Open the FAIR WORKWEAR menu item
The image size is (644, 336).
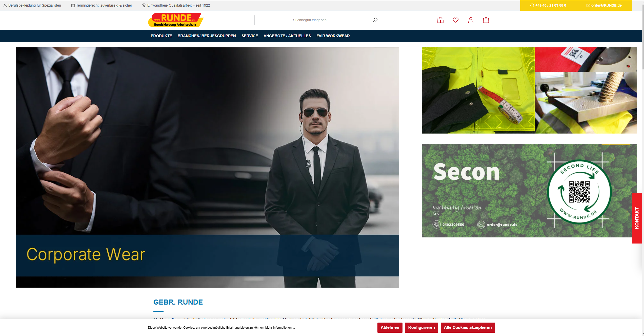click(x=333, y=36)
